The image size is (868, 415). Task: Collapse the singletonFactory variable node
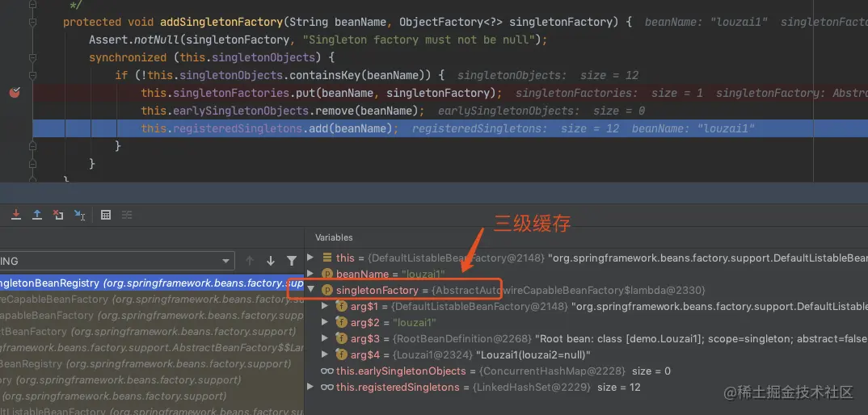310,289
